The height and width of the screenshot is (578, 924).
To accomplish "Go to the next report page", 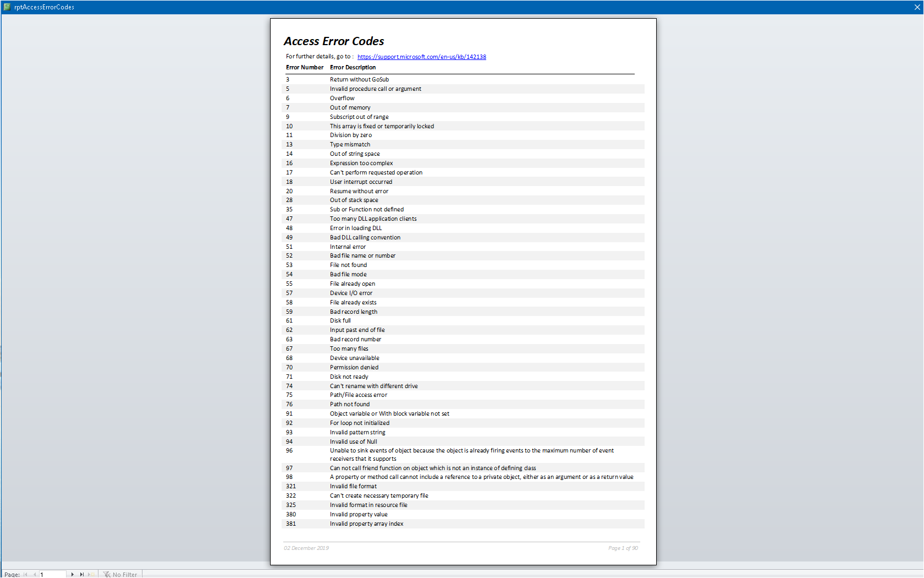I will click(x=72, y=574).
